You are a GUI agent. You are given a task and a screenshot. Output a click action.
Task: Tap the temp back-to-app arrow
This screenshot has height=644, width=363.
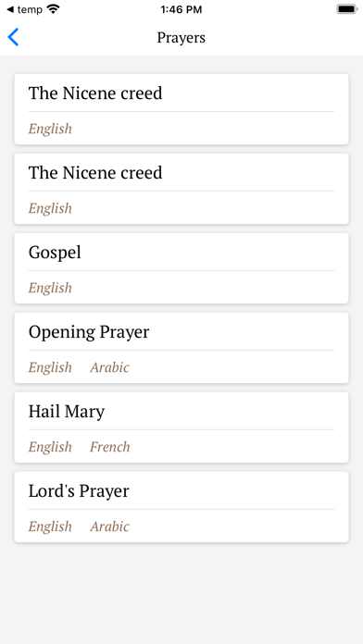point(11,9)
